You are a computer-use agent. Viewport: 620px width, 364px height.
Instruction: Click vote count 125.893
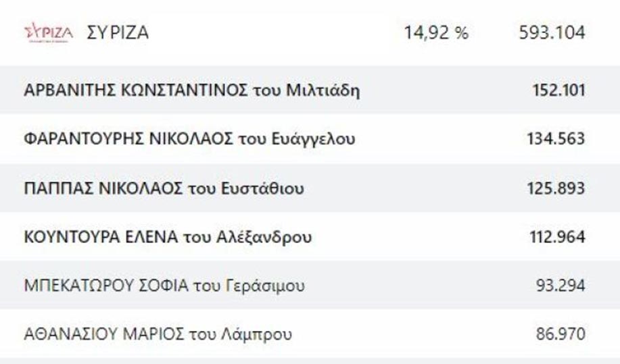[x=556, y=188]
